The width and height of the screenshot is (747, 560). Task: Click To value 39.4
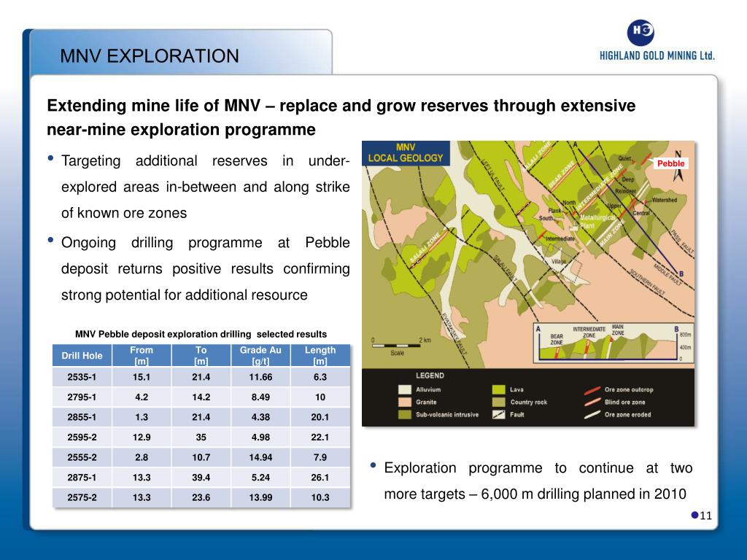201,477
